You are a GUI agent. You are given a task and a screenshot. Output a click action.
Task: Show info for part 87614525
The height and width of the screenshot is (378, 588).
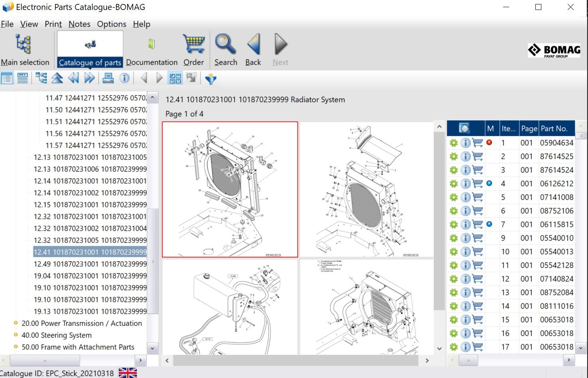(465, 157)
